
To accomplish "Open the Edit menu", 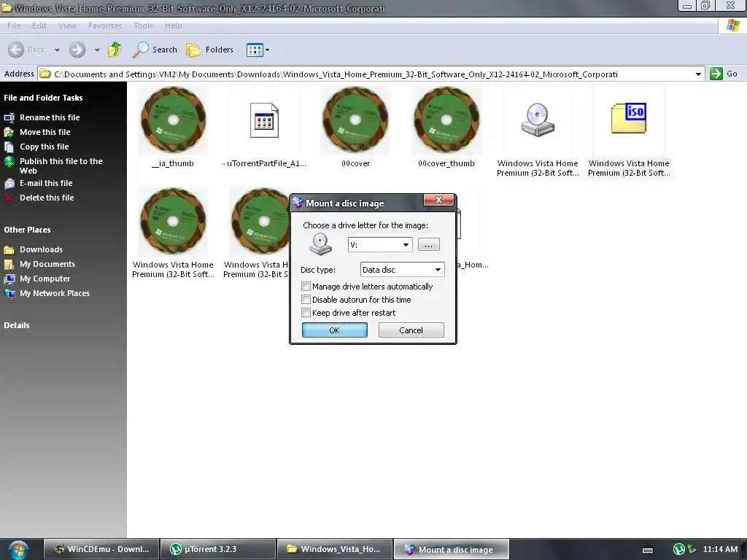I will tap(39, 26).
